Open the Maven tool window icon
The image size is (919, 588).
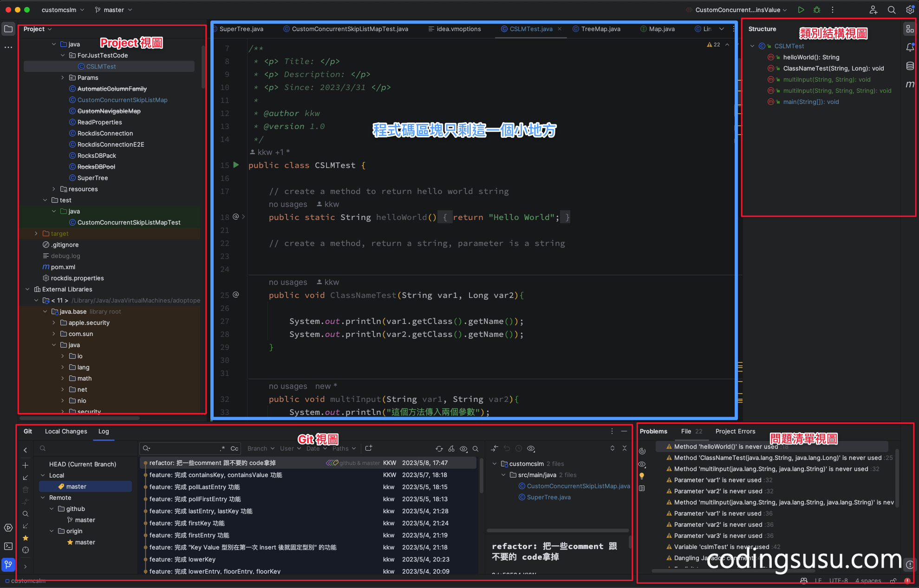(910, 84)
